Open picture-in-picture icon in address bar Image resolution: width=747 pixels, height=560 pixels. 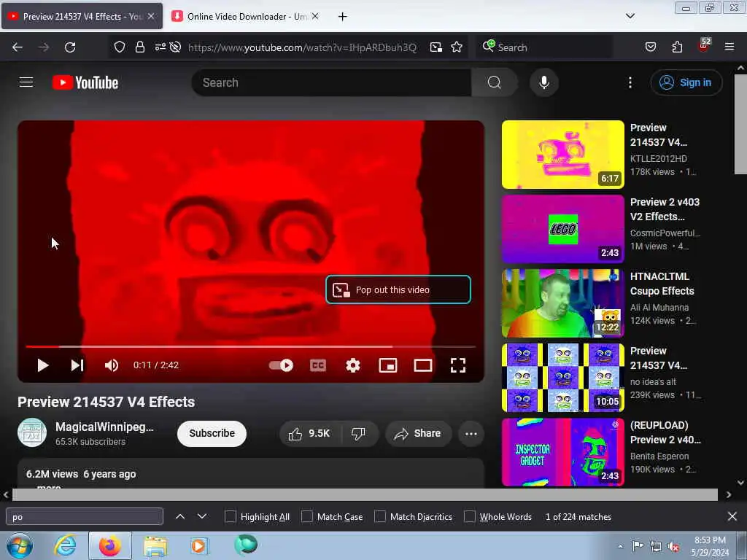436,47
